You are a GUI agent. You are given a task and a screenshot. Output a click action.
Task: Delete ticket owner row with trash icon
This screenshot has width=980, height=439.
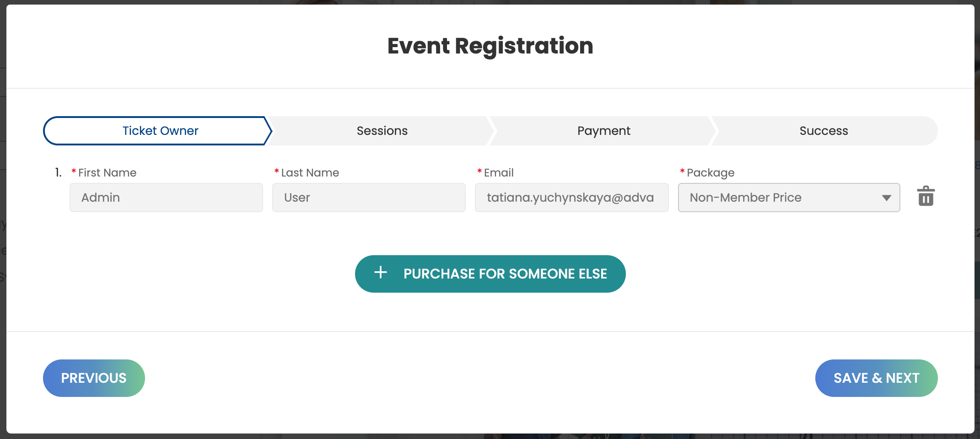point(926,197)
